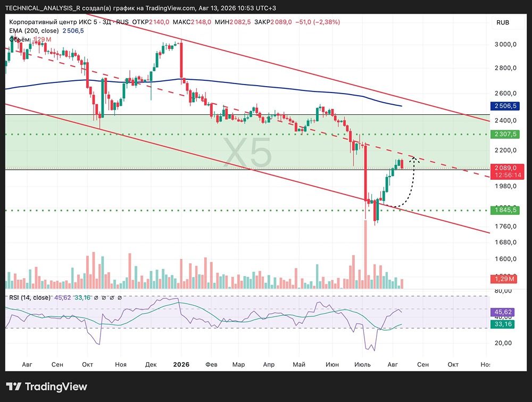The height and width of the screenshot is (402, 532).
Task: Click the ОТКР 2140,0 open value
Action: 151,22
